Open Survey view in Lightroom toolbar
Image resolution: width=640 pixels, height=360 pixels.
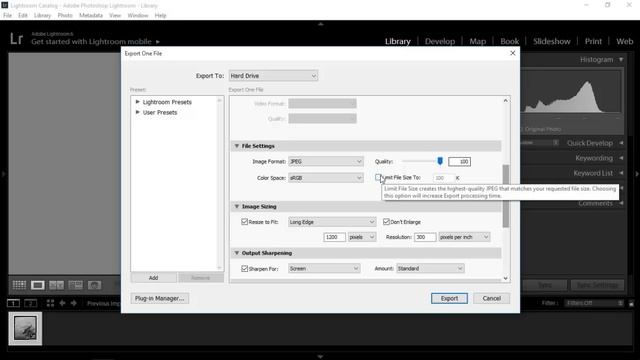tap(76, 285)
